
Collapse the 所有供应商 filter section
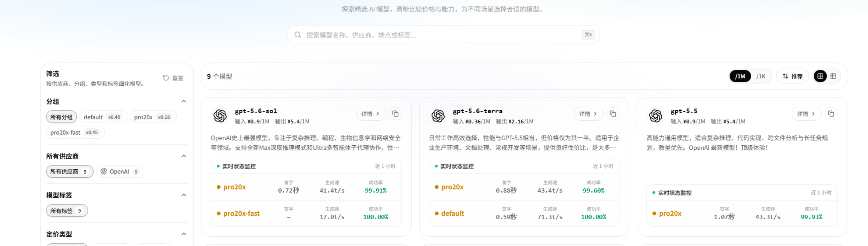(x=184, y=156)
